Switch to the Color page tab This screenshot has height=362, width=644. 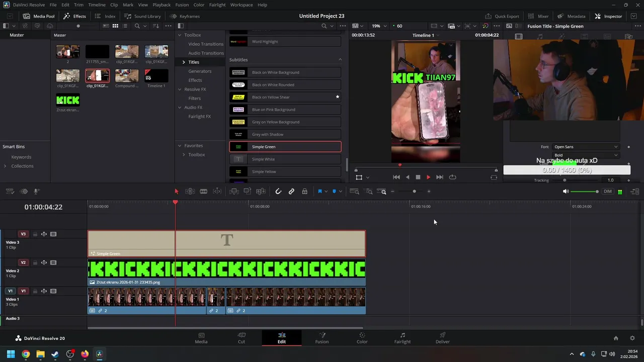362,338
